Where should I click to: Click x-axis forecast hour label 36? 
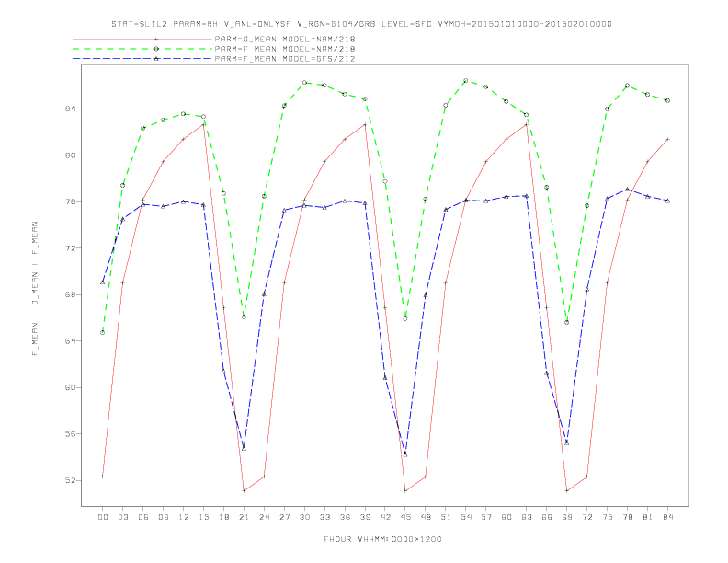345,517
